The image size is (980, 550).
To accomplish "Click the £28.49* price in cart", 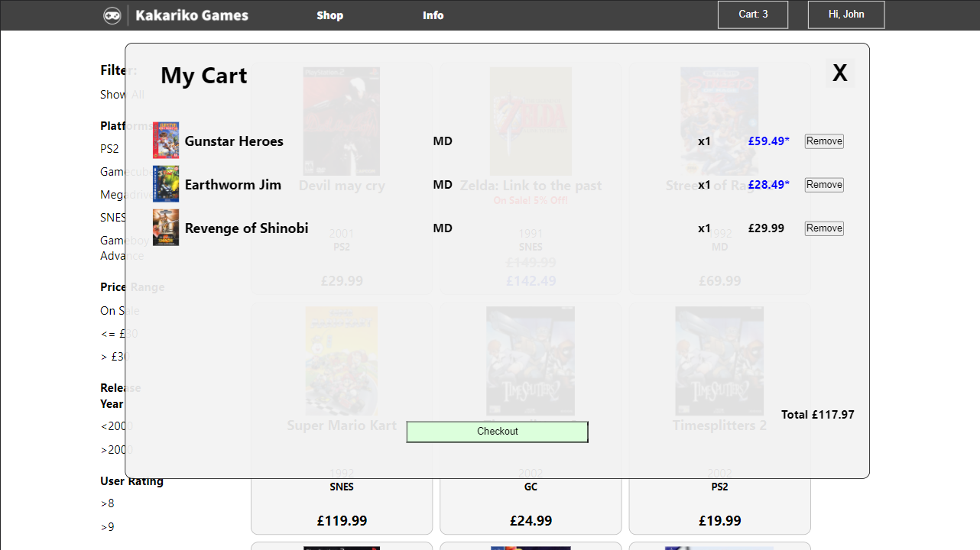I will pyautogui.click(x=769, y=185).
